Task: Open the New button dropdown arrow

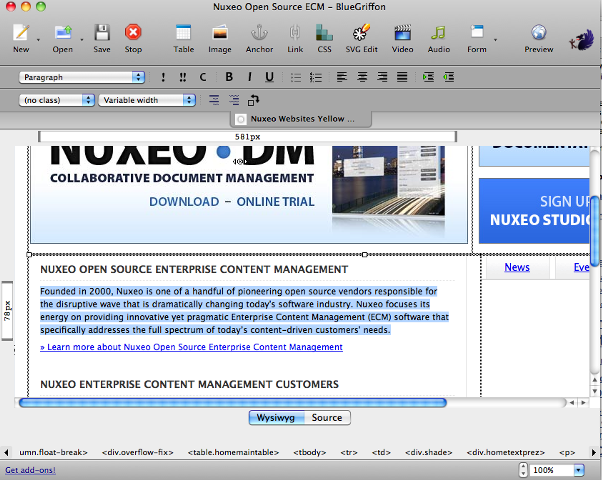Action: pos(38,40)
